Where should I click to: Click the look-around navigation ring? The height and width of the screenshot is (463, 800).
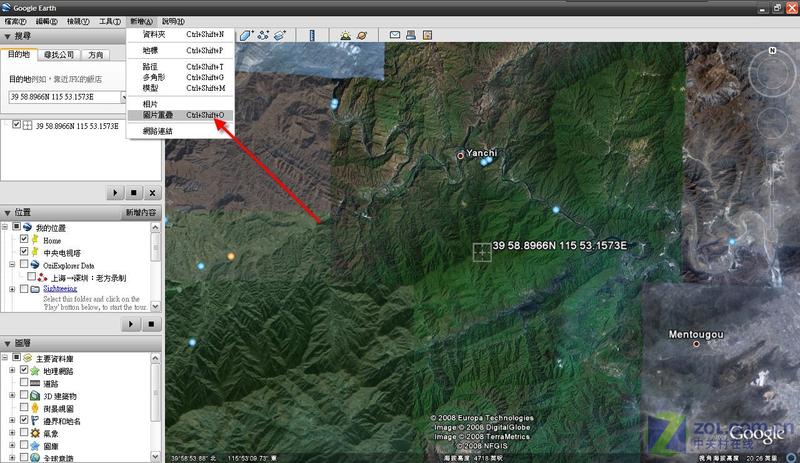[x=772, y=74]
